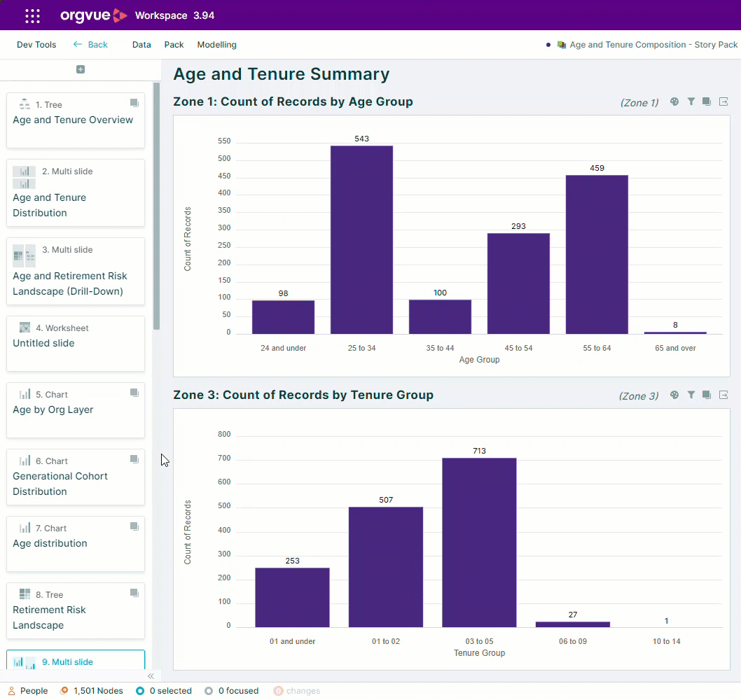The height and width of the screenshot is (700, 741).
Task: Toggle note icon on Age and Tenure Overview slide
Action: pos(134,102)
